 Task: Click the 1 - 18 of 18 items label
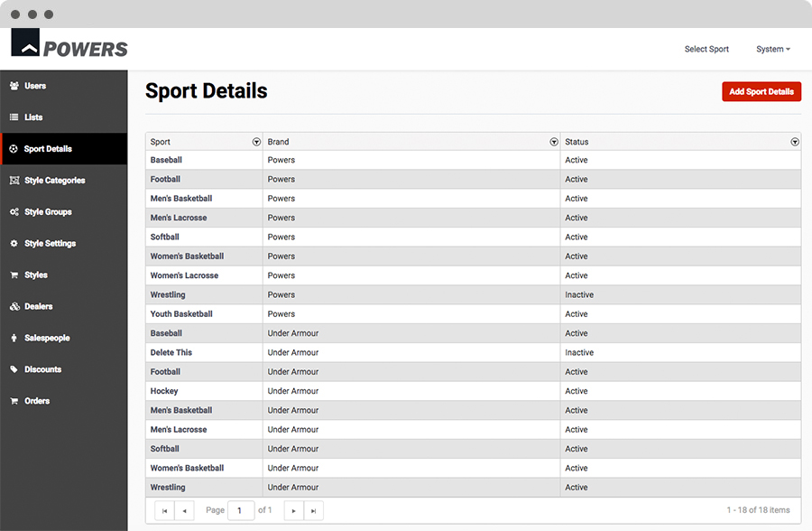point(758,510)
